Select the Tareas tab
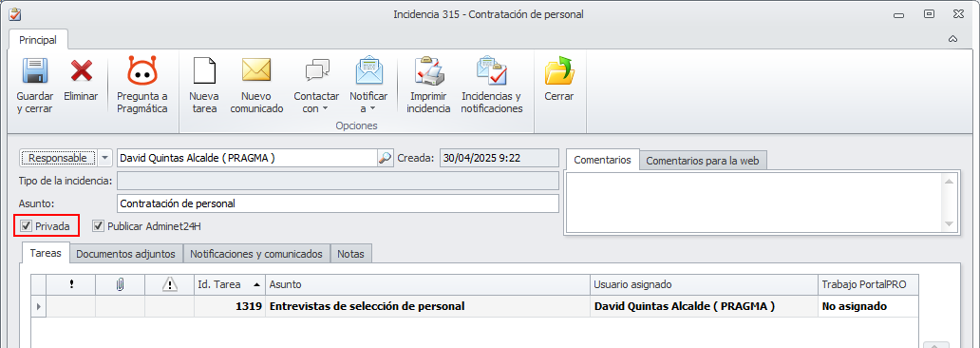Viewport: 980px width, 348px height. 46,253
